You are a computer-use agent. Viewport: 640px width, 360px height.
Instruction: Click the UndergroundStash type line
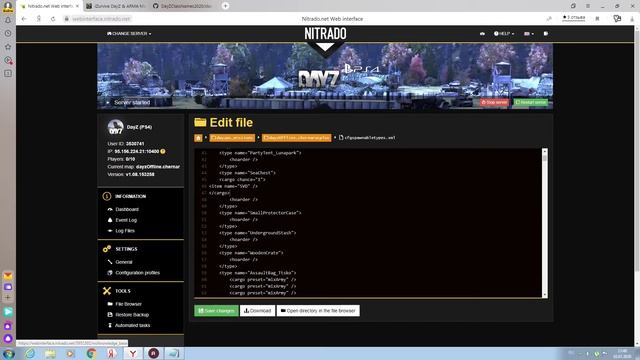[258, 233]
